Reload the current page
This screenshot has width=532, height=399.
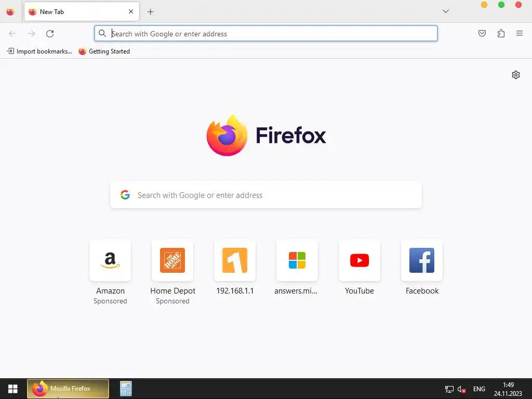click(x=50, y=34)
